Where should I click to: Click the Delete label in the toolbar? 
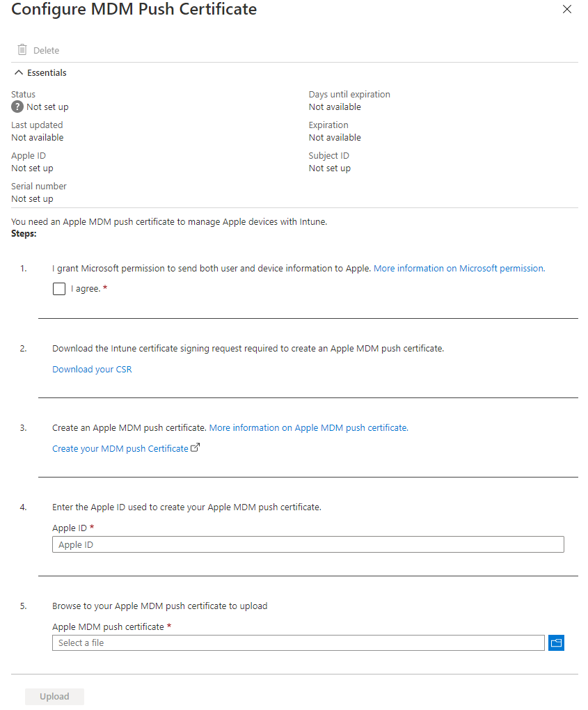tap(46, 50)
